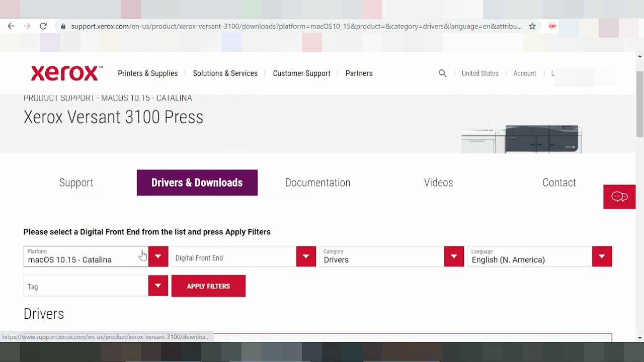The width and height of the screenshot is (644, 362).
Task: Click the browser forward arrow
Action: (27, 26)
